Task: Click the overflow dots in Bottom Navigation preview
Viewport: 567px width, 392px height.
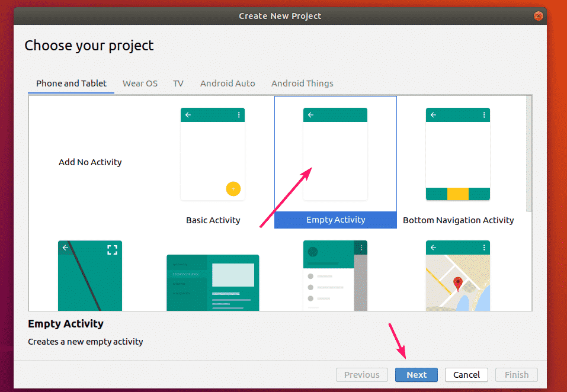Action: click(x=484, y=115)
